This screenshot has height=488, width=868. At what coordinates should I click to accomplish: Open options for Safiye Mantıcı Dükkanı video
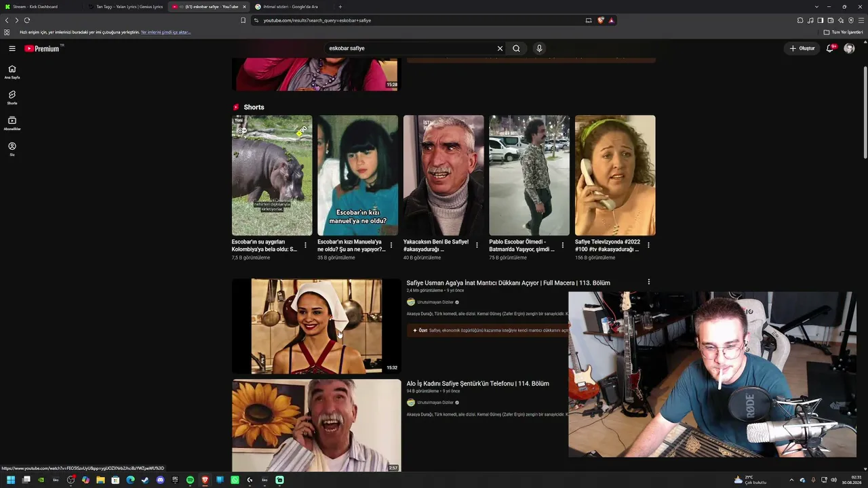click(x=648, y=282)
